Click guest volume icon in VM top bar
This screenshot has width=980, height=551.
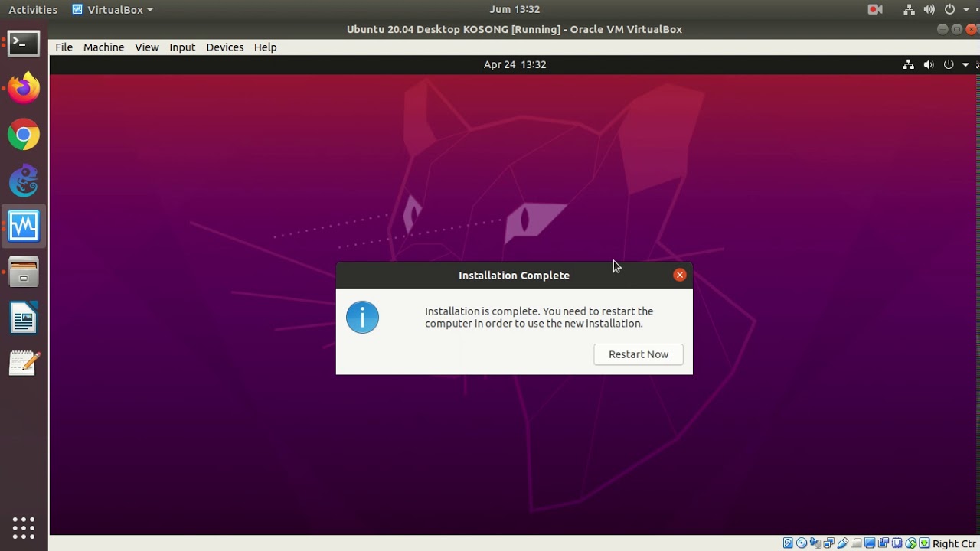coord(929,65)
